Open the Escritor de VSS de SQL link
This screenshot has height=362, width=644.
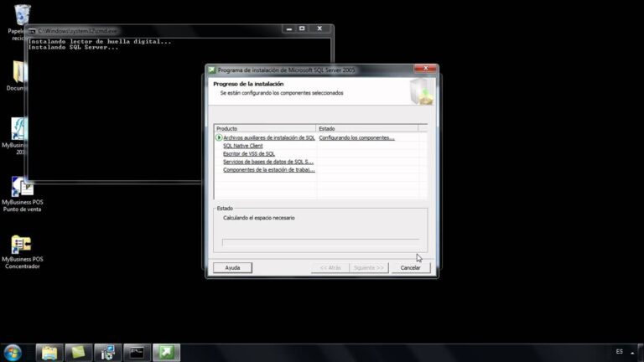(249, 153)
